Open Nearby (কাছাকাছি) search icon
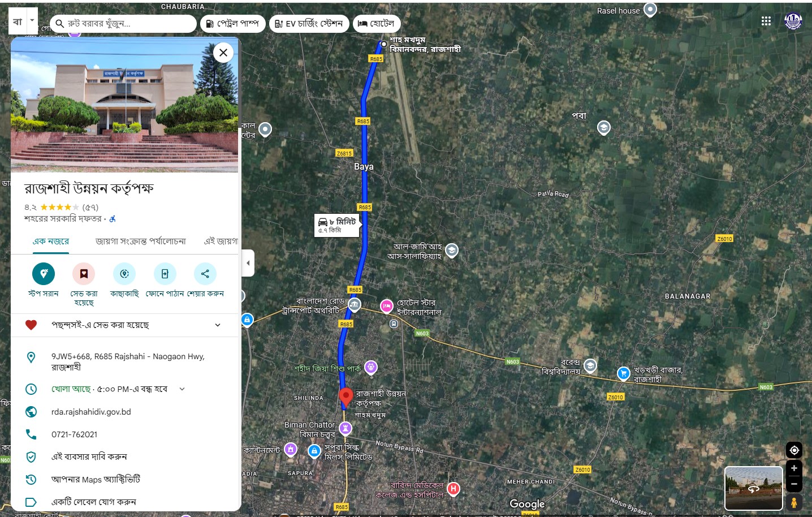812x517 pixels. tap(124, 274)
